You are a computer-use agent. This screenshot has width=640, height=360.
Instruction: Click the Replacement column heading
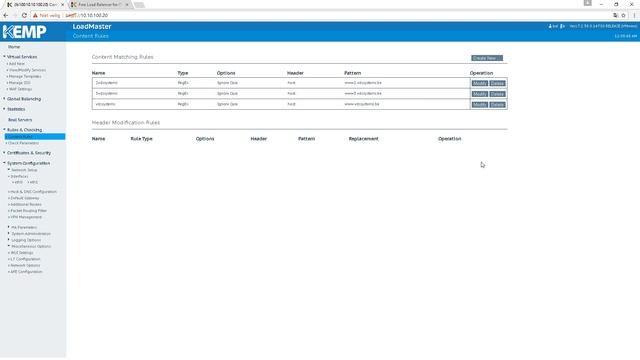point(363,139)
